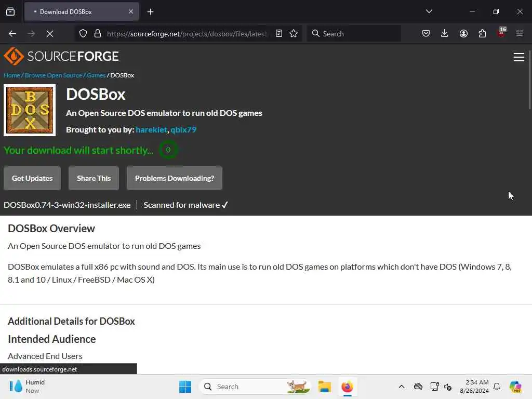Image resolution: width=532 pixels, height=399 pixels.
Task: Open Browse Open Source breadcrumb
Action: tap(54, 75)
